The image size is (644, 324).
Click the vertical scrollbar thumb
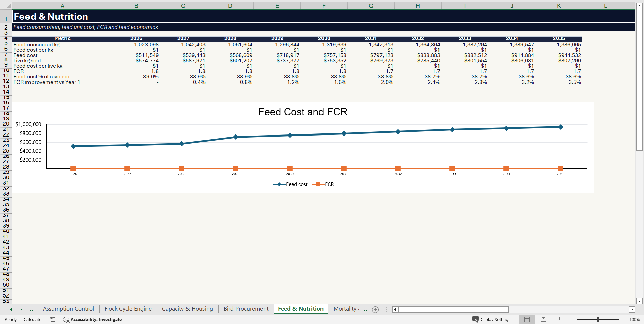[639, 79]
